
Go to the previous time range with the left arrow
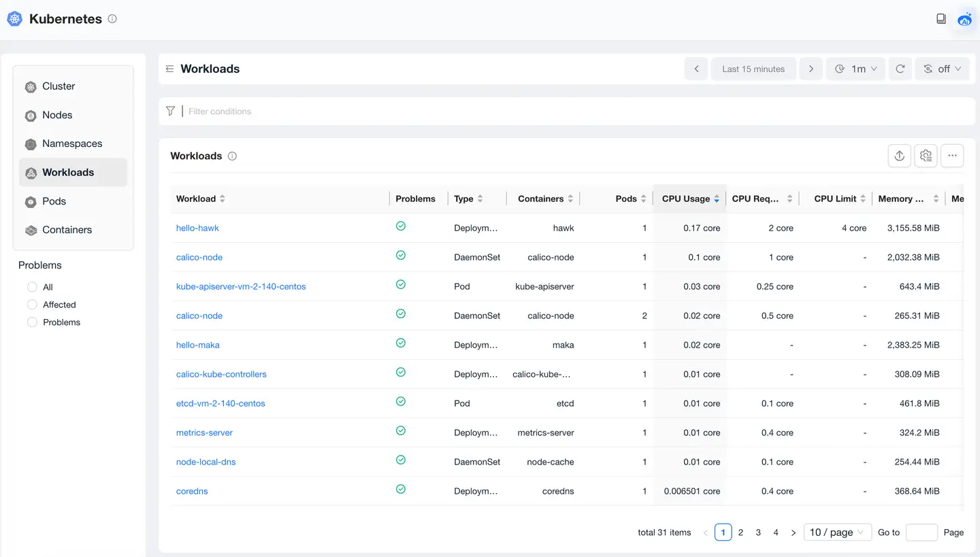696,69
